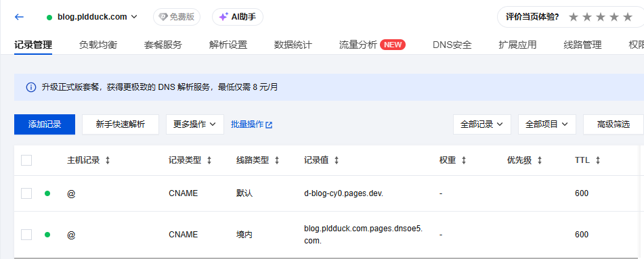Click the green status dot beside blog.pldduck.com
The width and height of the screenshot is (644, 259).
[49, 17]
